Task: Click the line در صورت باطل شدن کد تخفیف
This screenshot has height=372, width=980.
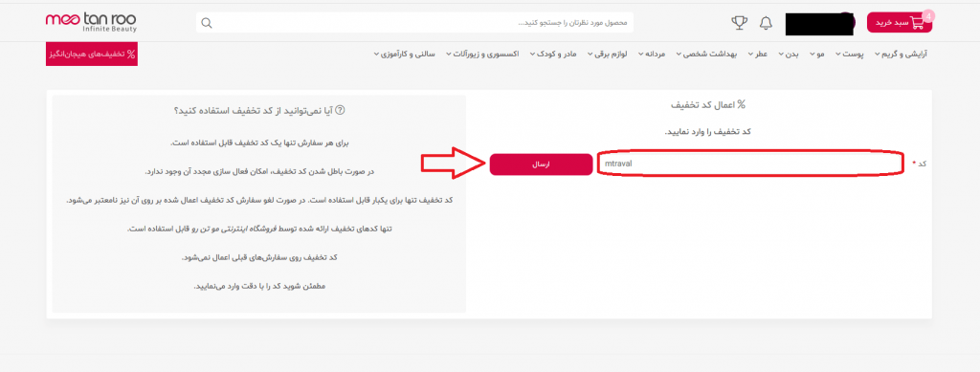Action: click(259, 171)
